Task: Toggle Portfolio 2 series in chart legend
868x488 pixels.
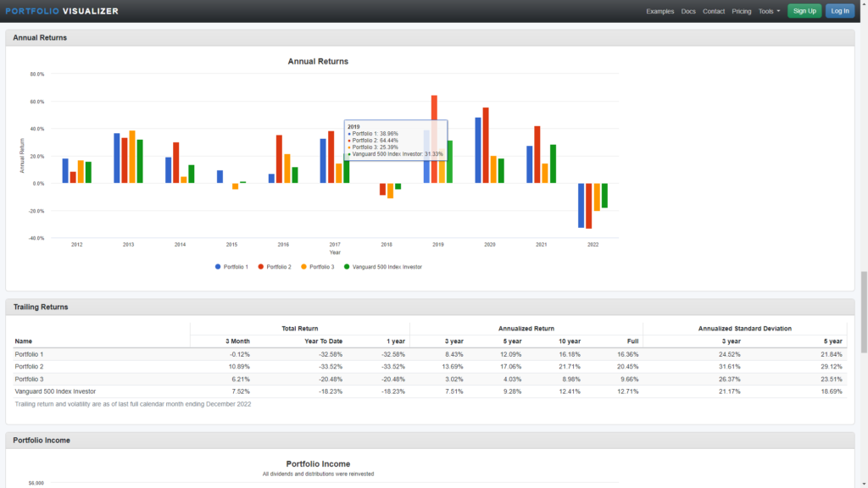Action: pyautogui.click(x=278, y=267)
